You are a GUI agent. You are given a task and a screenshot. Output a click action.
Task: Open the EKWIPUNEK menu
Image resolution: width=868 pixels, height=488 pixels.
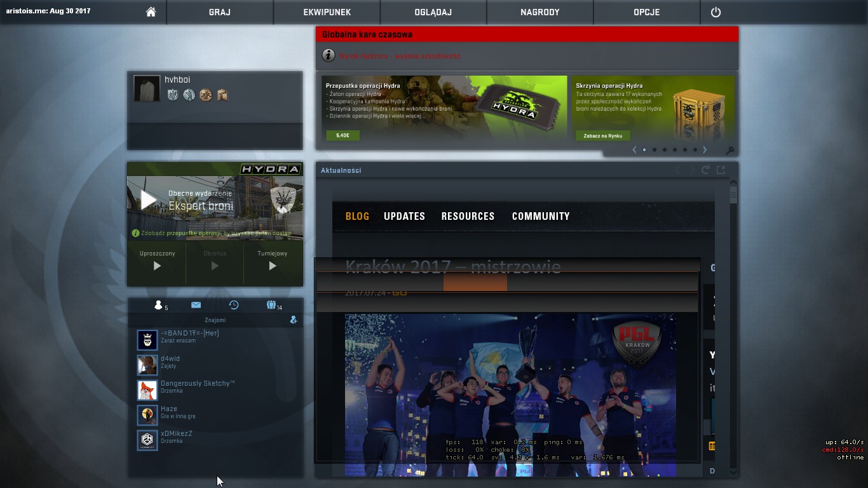pos(327,12)
